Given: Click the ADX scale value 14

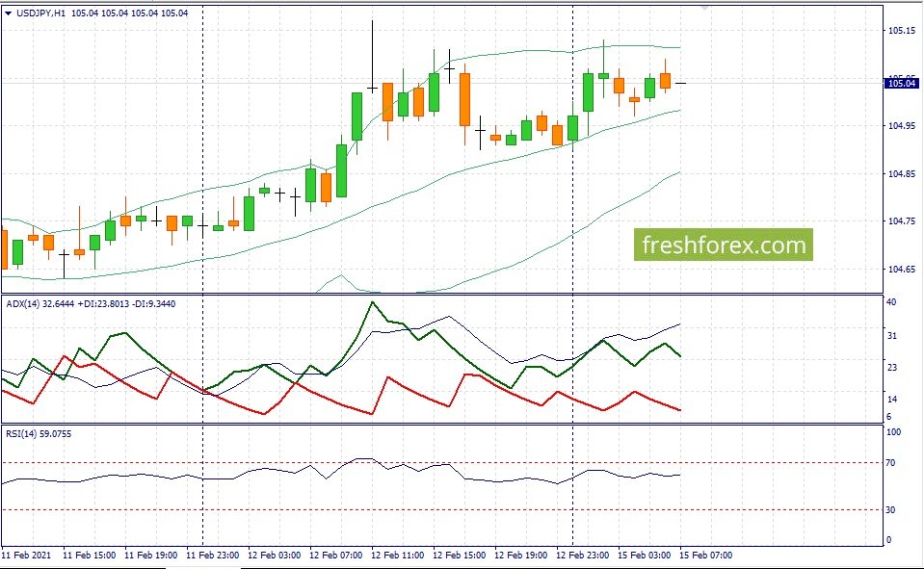Looking at the screenshot, I should (891, 400).
